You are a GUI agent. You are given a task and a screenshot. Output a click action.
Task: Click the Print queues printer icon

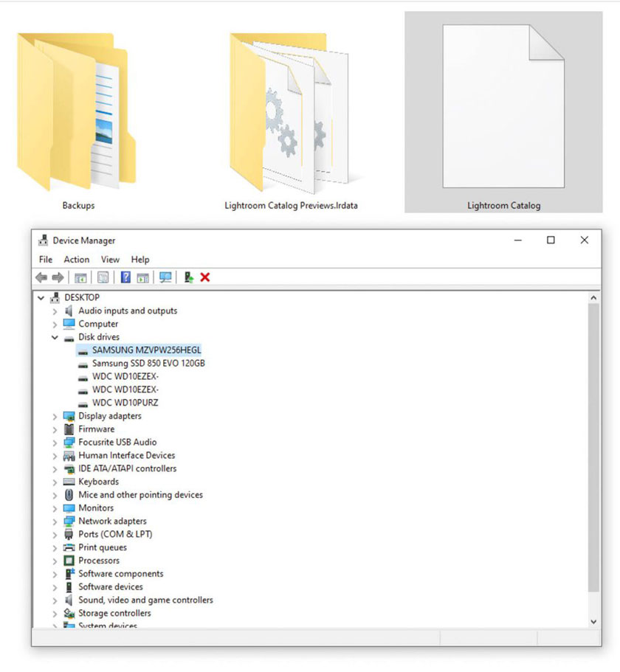(x=69, y=548)
